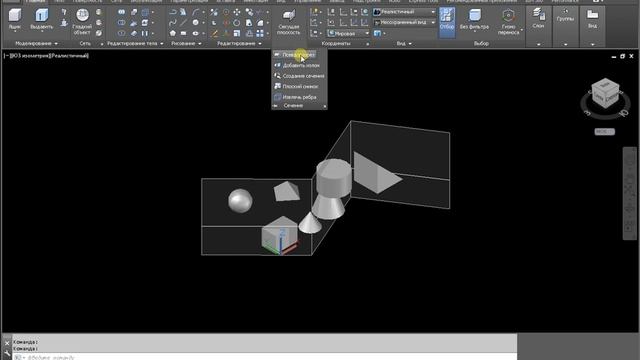Click the ЮЗ изометрия viewport view label

pos(31,56)
